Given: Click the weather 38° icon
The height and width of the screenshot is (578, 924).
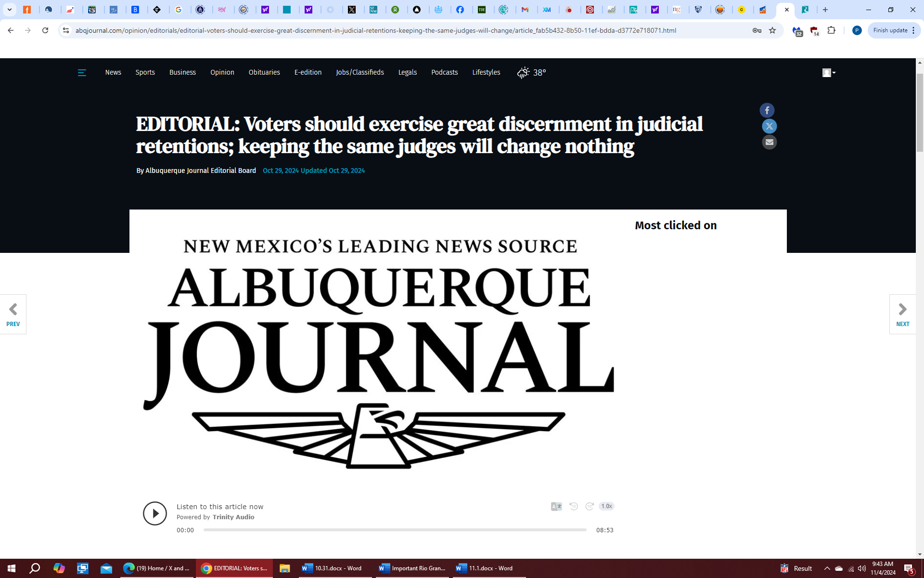Looking at the screenshot, I should pyautogui.click(x=523, y=73).
